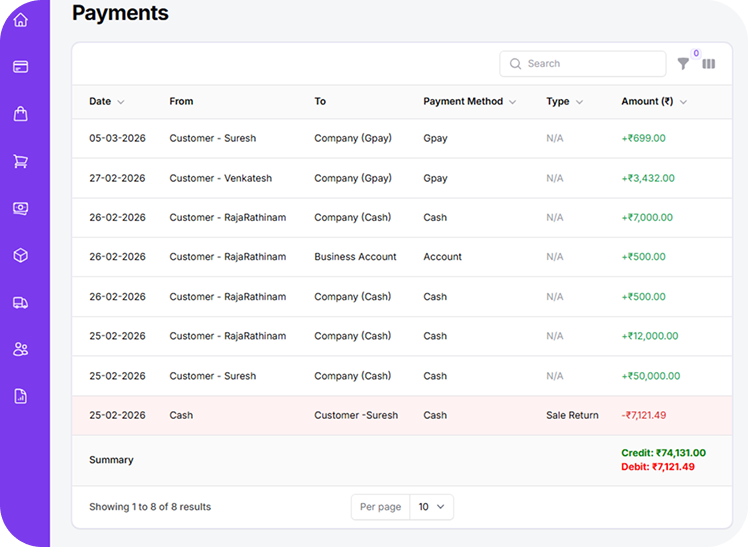Click the To column header
This screenshot has height=547, width=748.
point(320,101)
